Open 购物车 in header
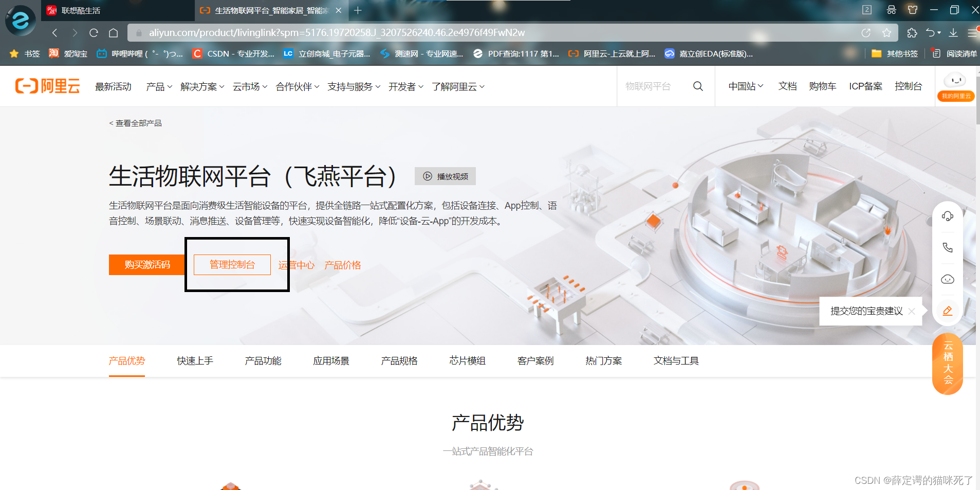 tap(822, 86)
